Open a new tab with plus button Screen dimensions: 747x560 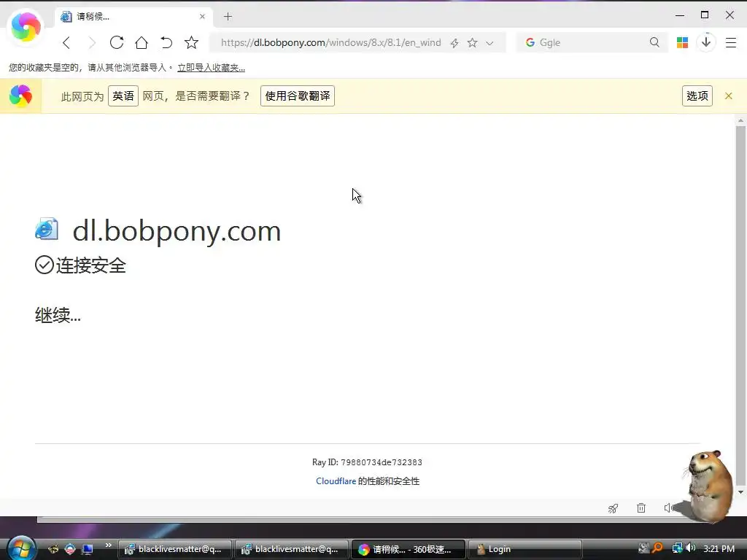pyautogui.click(x=228, y=17)
